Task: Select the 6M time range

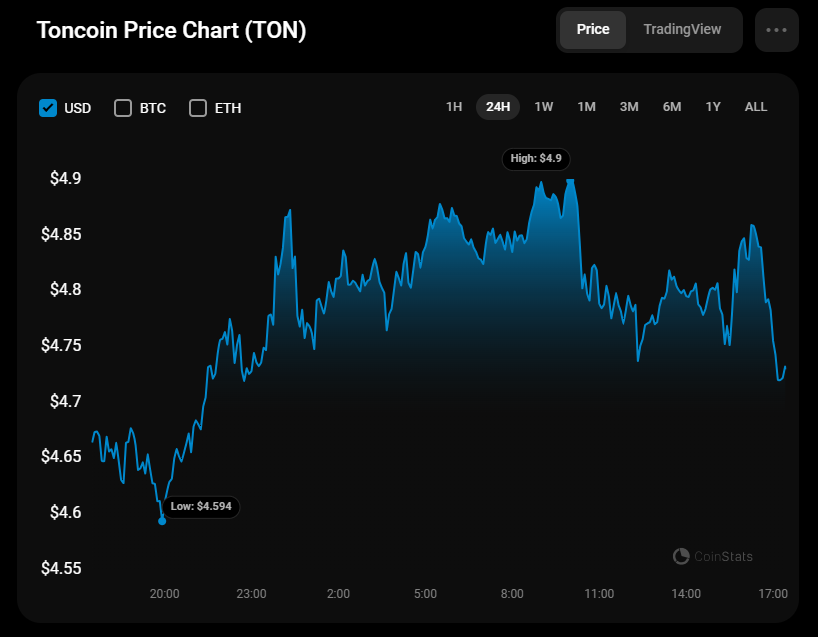Action: pyautogui.click(x=671, y=107)
